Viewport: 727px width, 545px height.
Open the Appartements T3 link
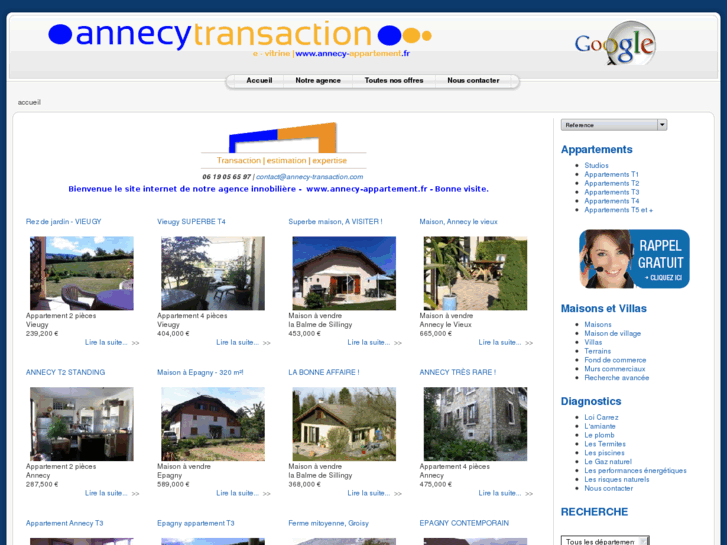pos(612,192)
